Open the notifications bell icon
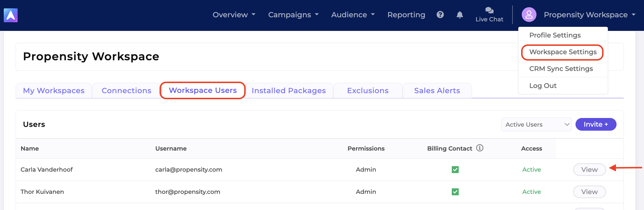The height and width of the screenshot is (210, 644). 460,15
